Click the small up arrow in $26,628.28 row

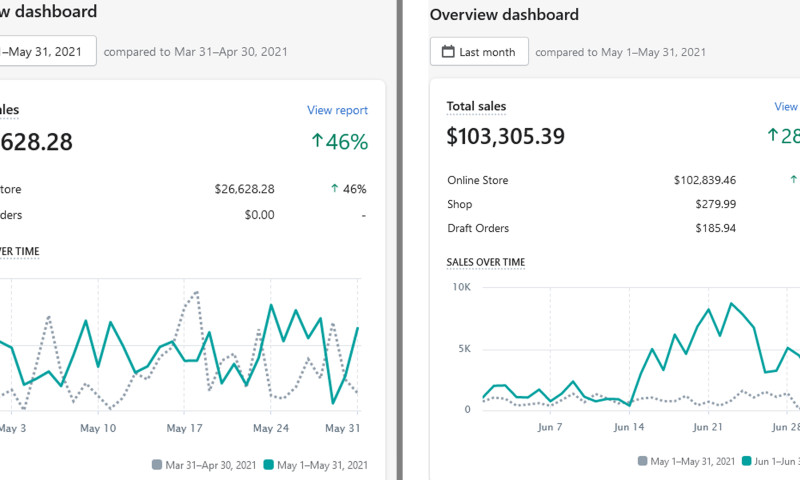tap(333, 188)
